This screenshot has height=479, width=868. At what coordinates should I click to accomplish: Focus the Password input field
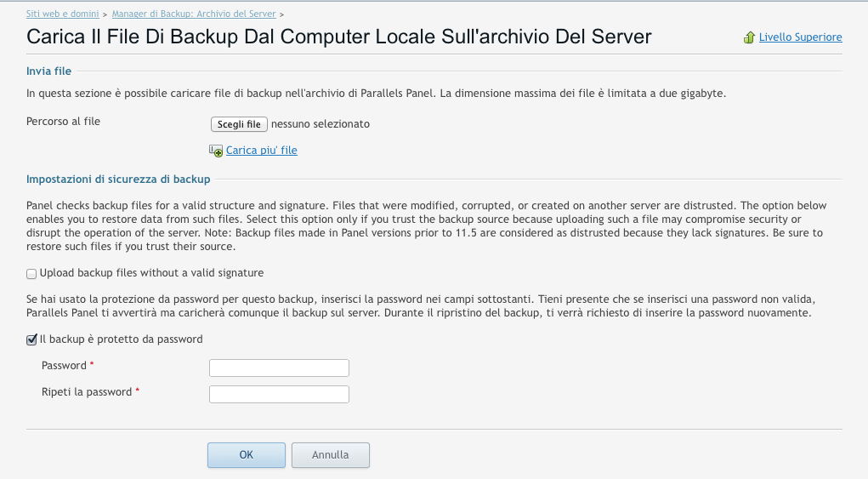279,368
